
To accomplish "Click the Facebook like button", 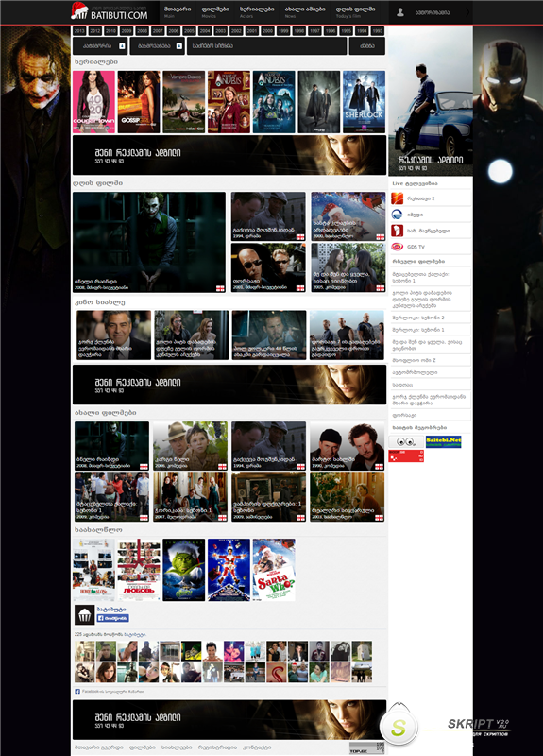I will click(x=112, y=618).
